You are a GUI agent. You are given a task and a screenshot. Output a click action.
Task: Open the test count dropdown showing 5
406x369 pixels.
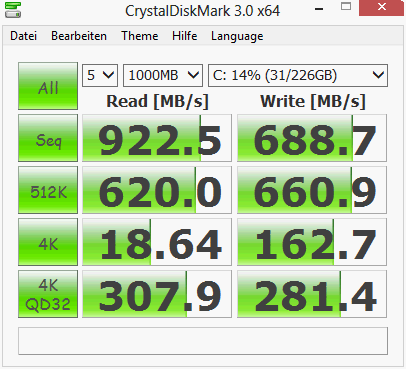coord(100,75)
